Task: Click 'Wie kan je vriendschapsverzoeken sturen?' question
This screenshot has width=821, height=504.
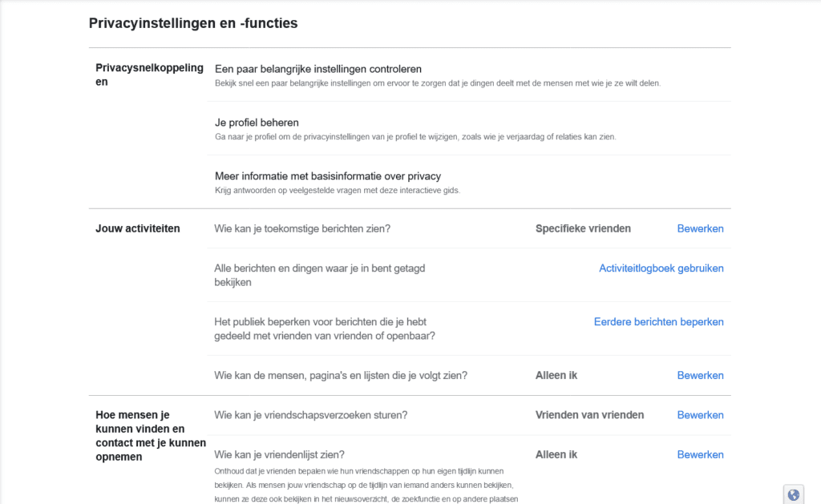Action: (x=310, y=415)
